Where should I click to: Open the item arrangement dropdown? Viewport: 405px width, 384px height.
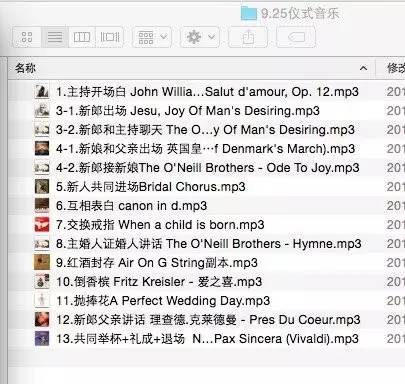152,37
